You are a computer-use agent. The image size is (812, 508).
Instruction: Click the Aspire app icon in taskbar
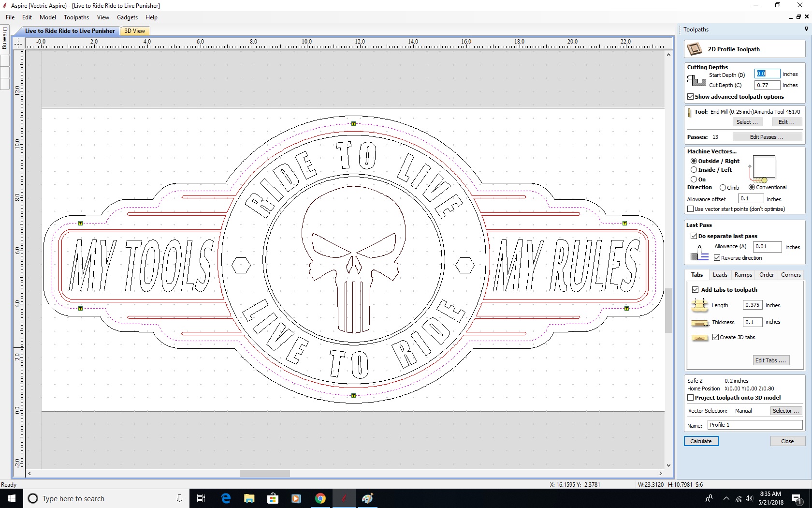coord(344,498)
